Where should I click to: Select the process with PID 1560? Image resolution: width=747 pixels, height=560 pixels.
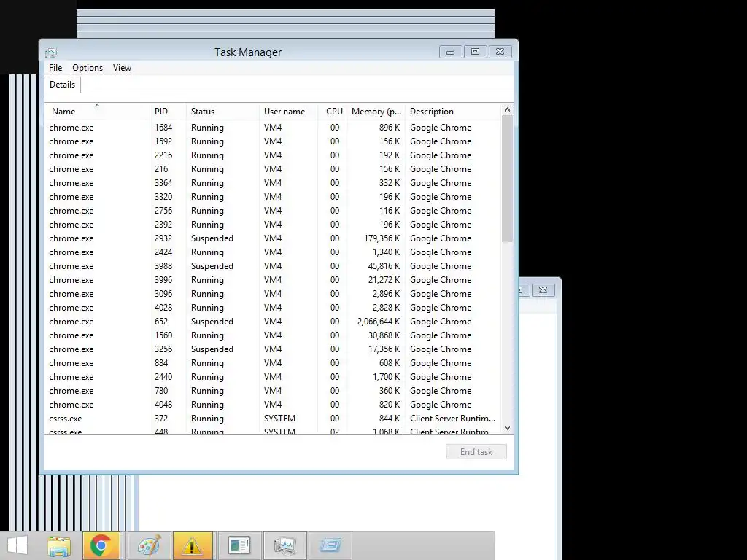click(x=273, y=335)
